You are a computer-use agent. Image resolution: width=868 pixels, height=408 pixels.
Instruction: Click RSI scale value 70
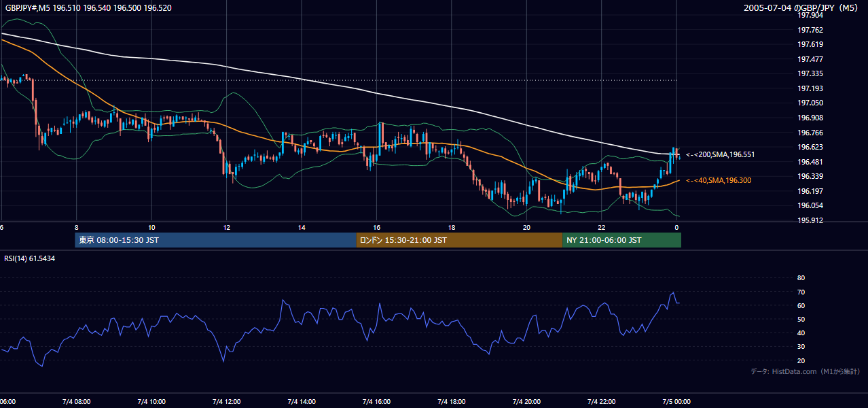point(801,292)
